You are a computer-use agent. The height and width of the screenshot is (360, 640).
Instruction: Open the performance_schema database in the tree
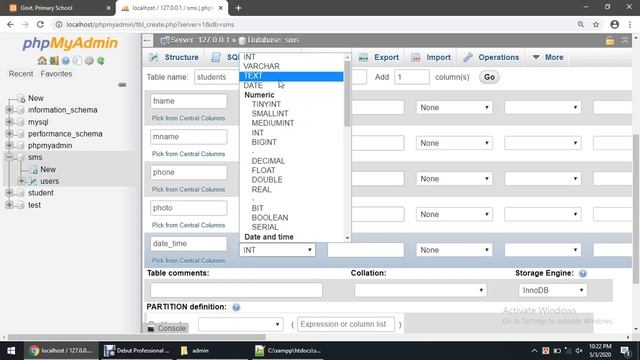click(x=65, y=134)
